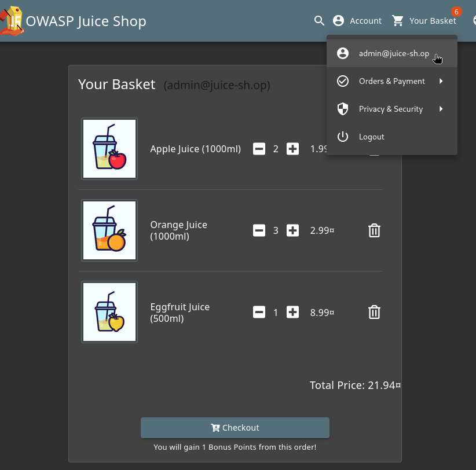Screen dimensions: 476x470
Task: Open the Account menu in the header
Action: tap(357, 21)
